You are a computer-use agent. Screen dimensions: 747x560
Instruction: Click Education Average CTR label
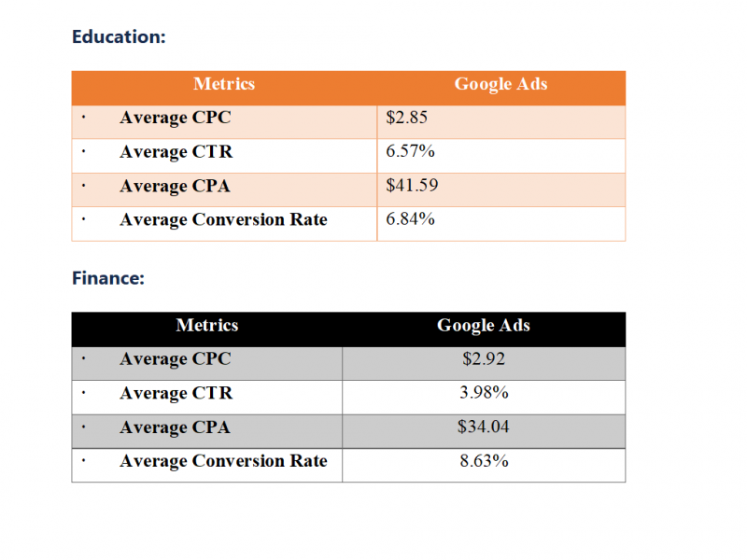tap(176, 152)
